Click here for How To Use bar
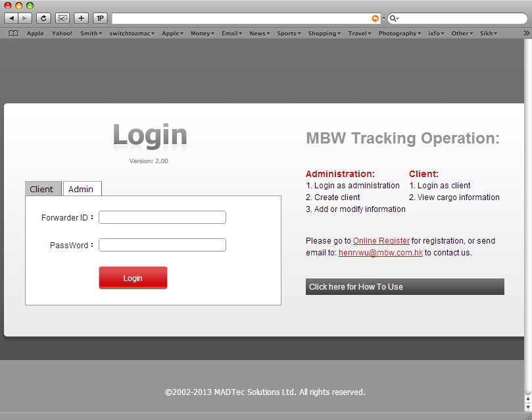The image size is (532, 420). point(405,286)
